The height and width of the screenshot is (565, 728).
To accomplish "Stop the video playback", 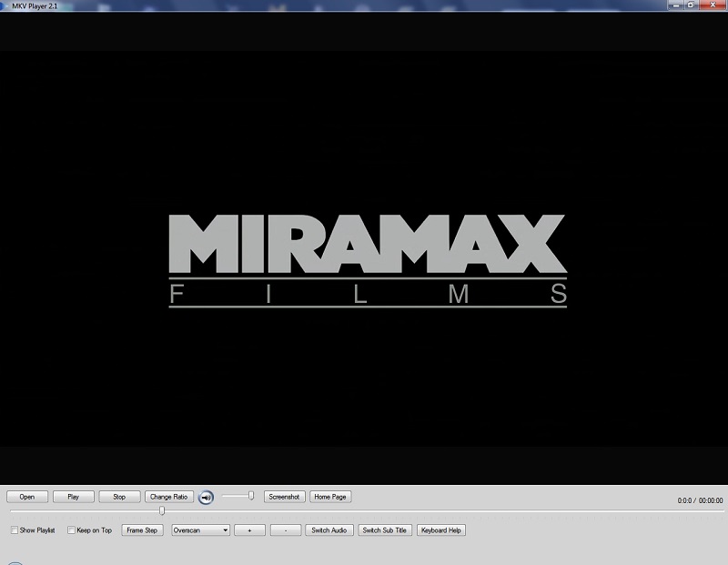I will tap(119, 497).
